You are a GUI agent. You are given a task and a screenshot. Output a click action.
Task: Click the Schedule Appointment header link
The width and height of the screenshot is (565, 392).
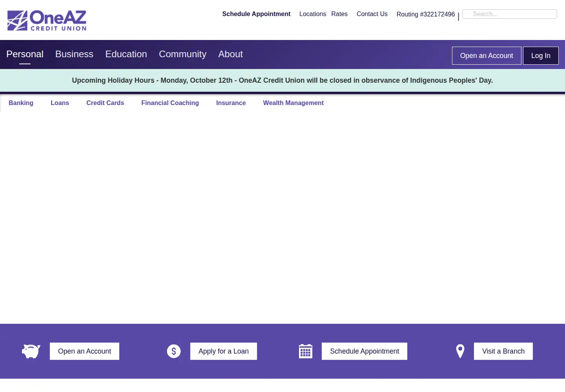(x=256, y=14)
